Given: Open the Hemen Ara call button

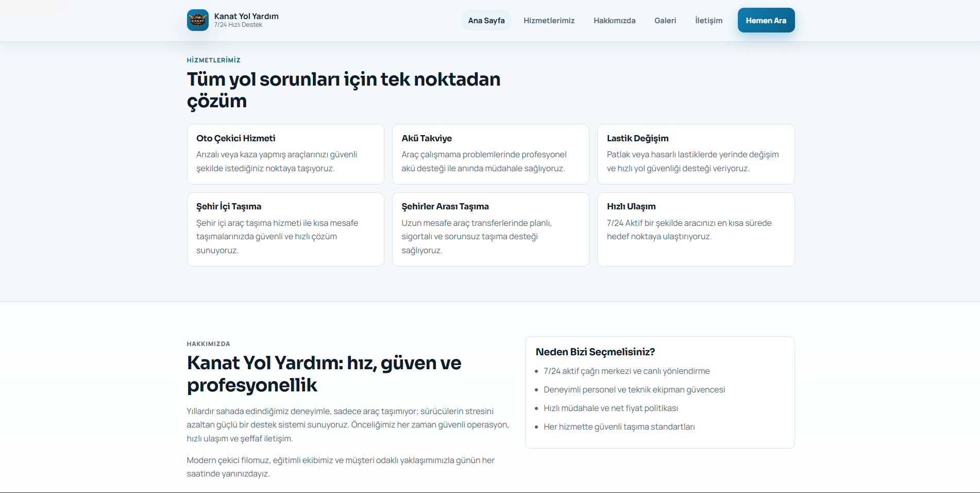Looking at the screenshot, I should [766, 20].
